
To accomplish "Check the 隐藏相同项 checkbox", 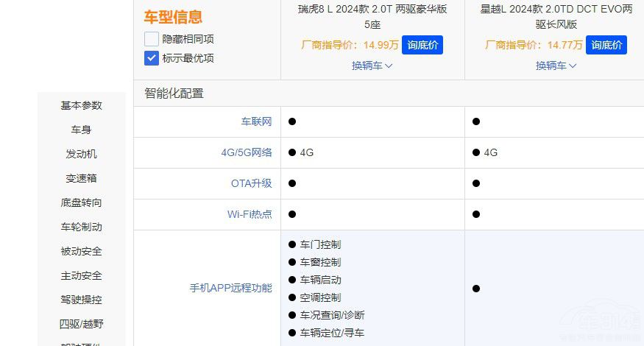I will [x=152, y=39].
